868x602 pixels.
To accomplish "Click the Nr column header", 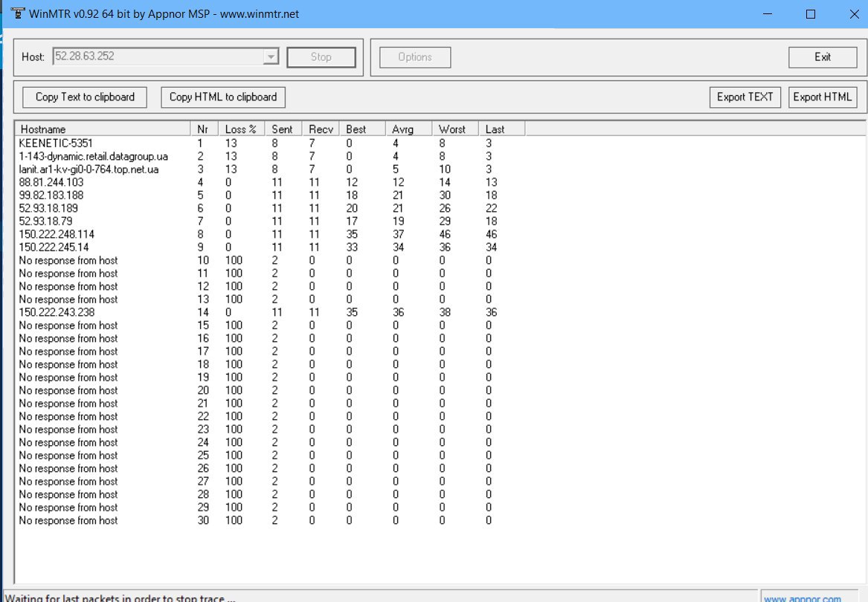I will 205,129.
